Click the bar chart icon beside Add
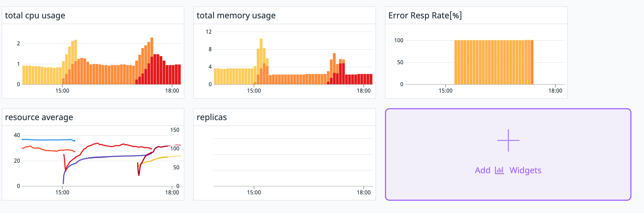Screen dimensions: 644x213 coord(499,170)
